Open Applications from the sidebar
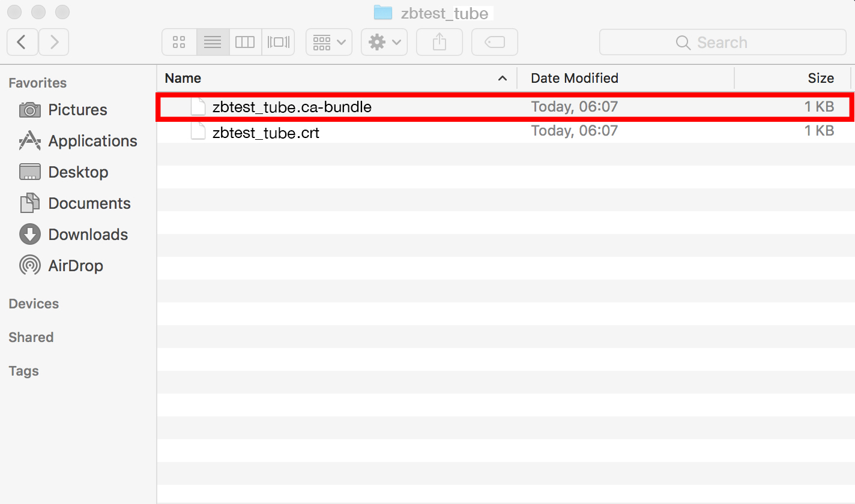 tap(92, 141)
